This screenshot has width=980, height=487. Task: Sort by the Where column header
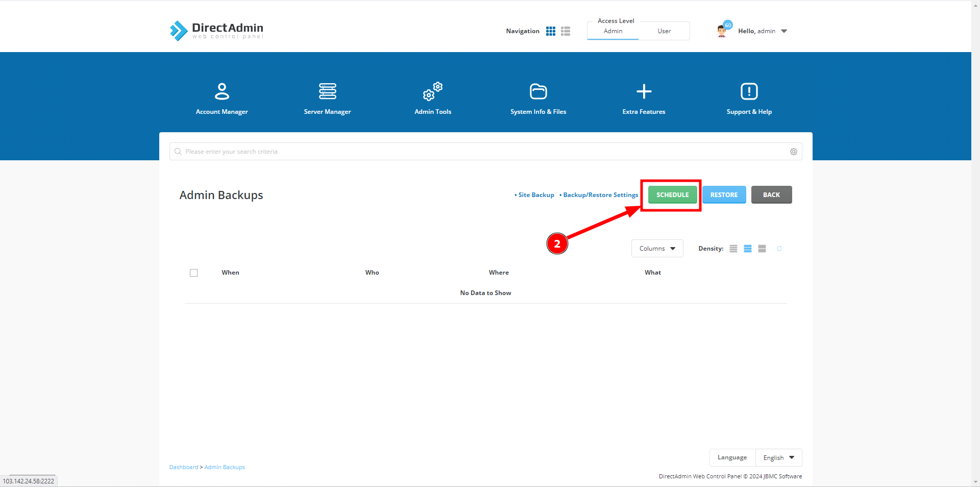tap(499, 273)
